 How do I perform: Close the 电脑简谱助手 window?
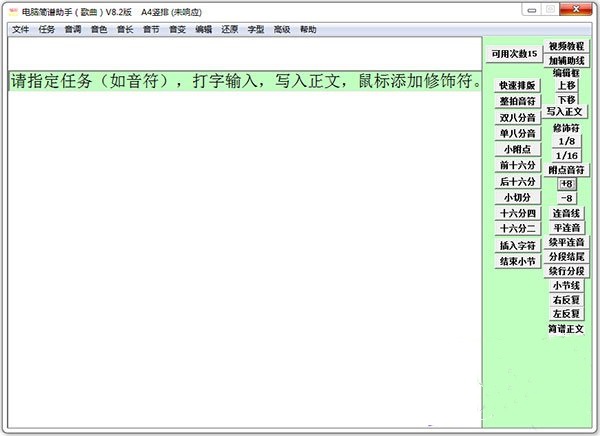tap(575, 10)
